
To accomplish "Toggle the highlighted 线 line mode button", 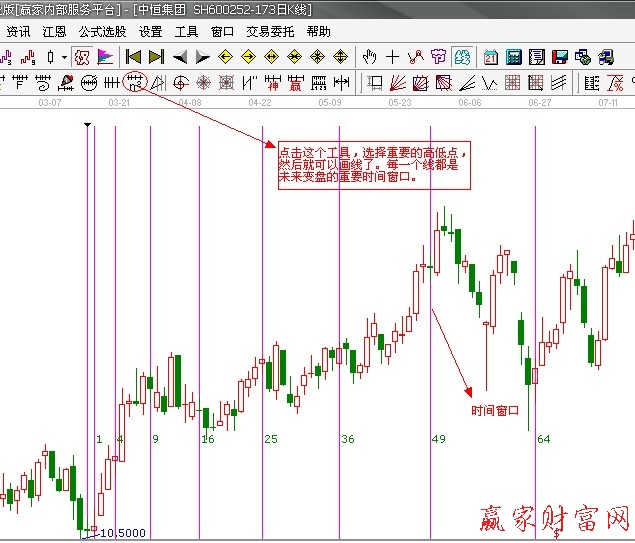I will [461, 57].
